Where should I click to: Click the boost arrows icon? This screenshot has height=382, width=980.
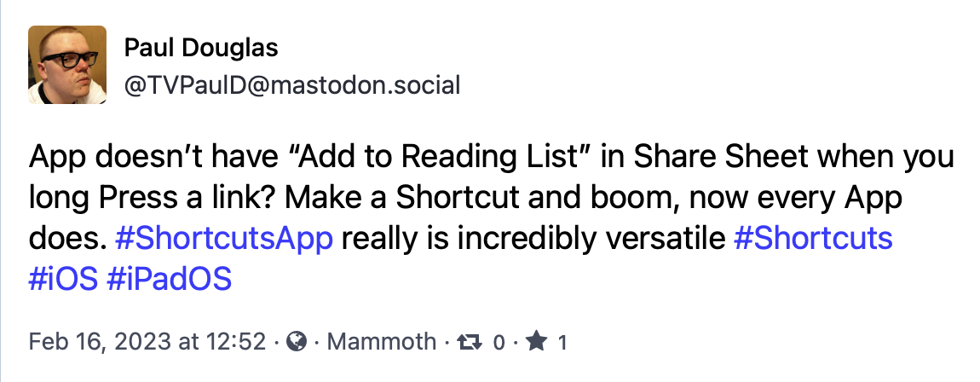point(469,341)
